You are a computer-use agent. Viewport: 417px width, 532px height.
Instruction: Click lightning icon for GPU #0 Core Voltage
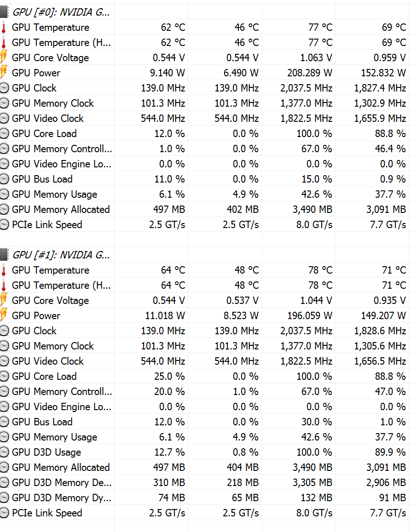click(x=4, y=57)
